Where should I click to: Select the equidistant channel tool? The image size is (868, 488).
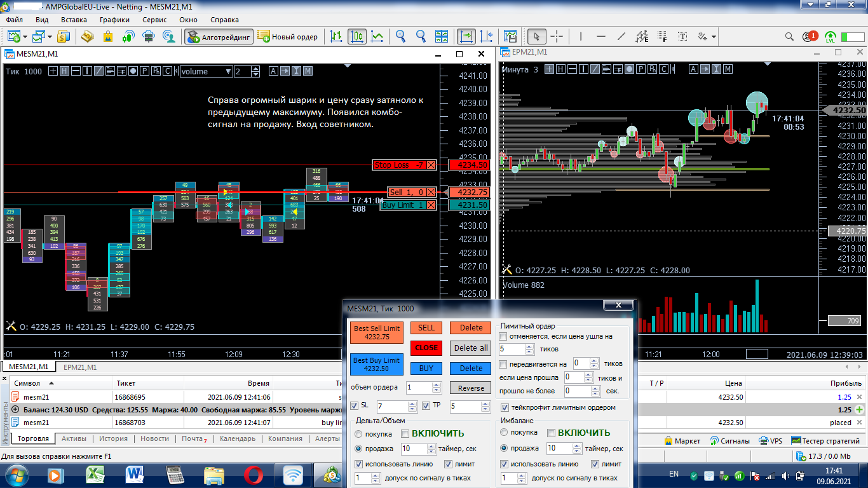642,37
